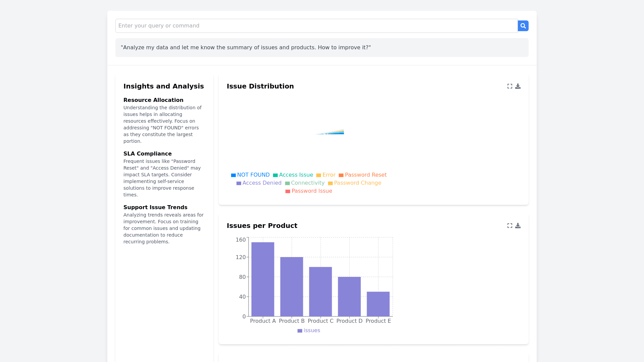Toggle NOT FOUND legend entry
Viewport: 644px width, 362px height.
coord(250,175)
